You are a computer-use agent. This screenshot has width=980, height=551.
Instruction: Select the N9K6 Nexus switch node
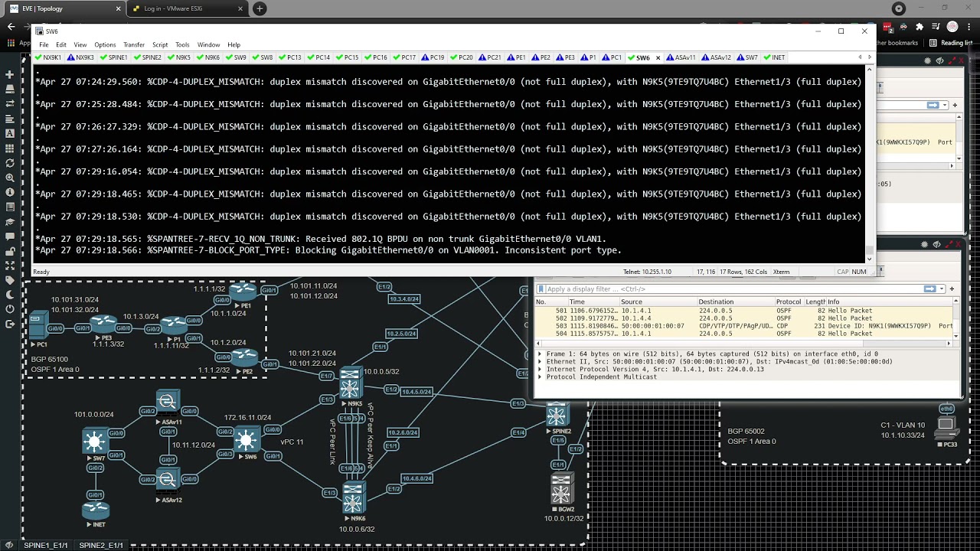pos(353,498)
